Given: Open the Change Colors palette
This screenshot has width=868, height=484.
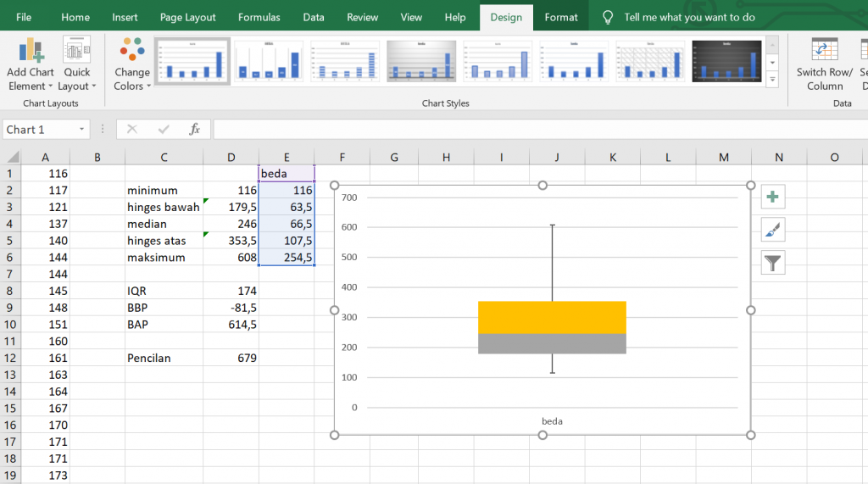Looking at the screenshot, I should 132,64.
